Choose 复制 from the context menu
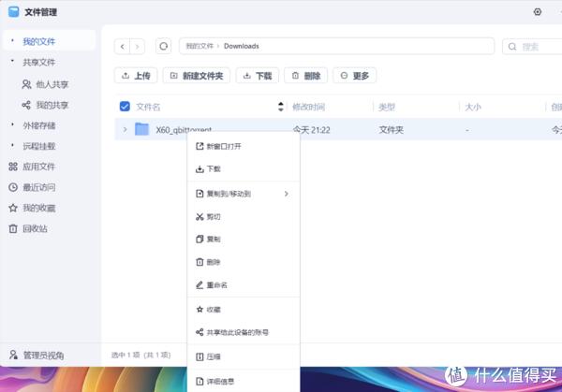Image resolution: width=562 pixels, height=392 pixels. coord(244,240)
